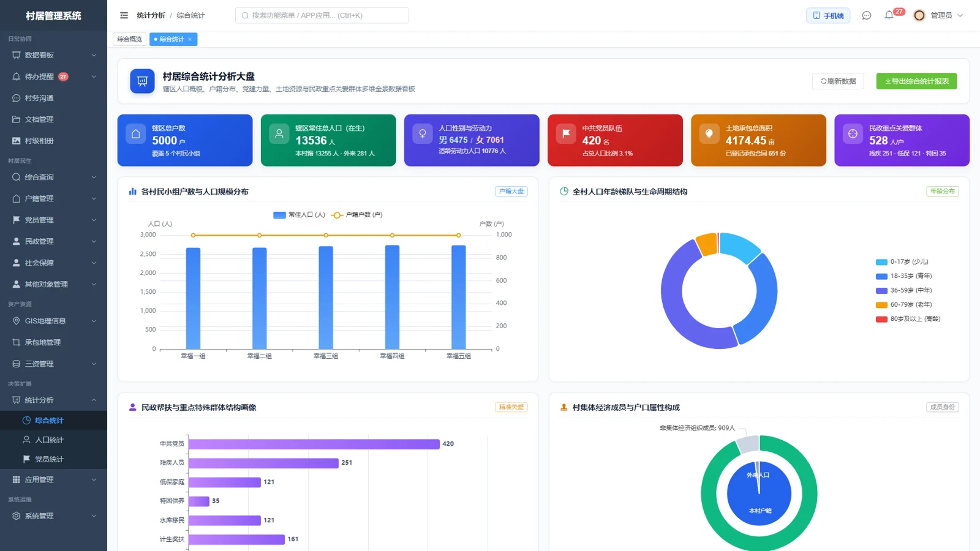Image resolution: width=980 pixels, height=551 pixels.
Task: Focus the 搜索功能菜单 search field
Action: click(x=322, y=15)
